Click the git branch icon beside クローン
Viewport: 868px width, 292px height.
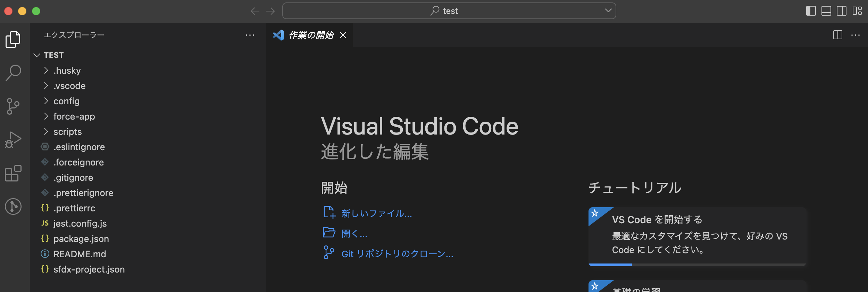(329, 252)
